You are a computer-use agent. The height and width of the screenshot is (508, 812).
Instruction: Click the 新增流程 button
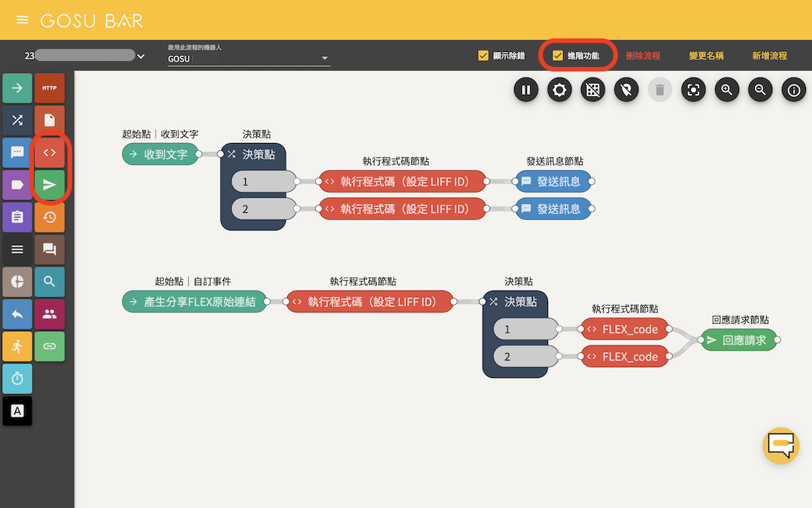(770, 56)
